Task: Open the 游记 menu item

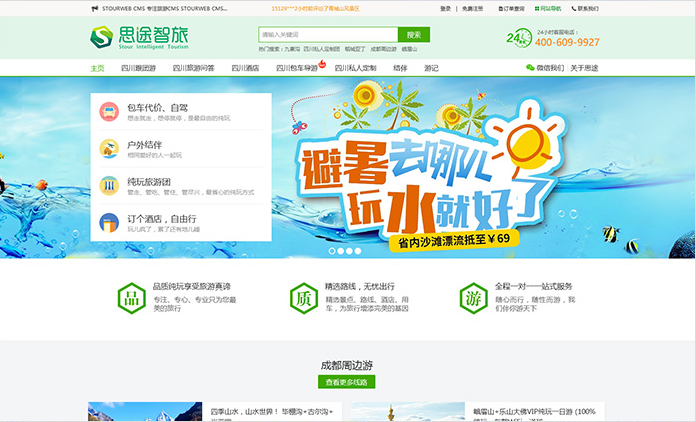Action: coord(431,68)
